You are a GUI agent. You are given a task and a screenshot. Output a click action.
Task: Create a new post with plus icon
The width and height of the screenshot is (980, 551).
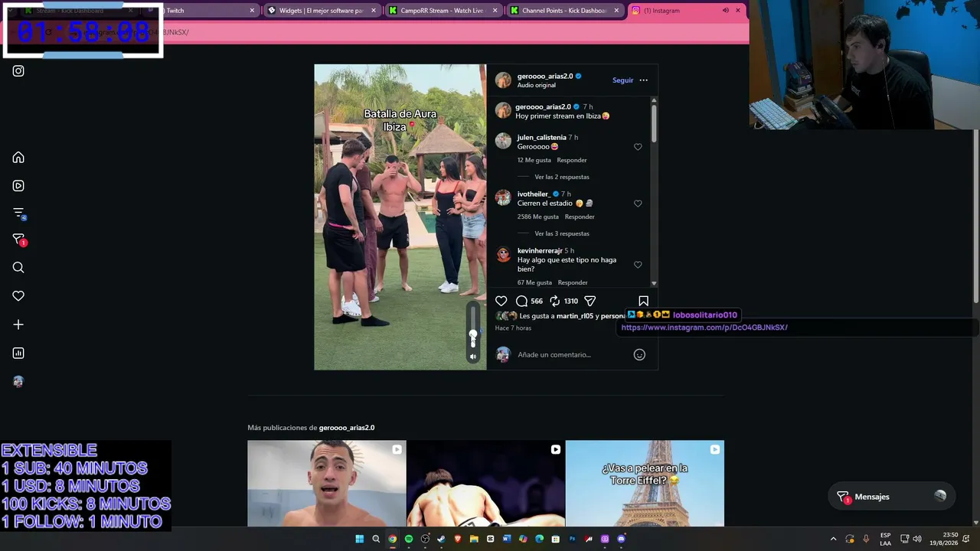click(x=18, y=324)
